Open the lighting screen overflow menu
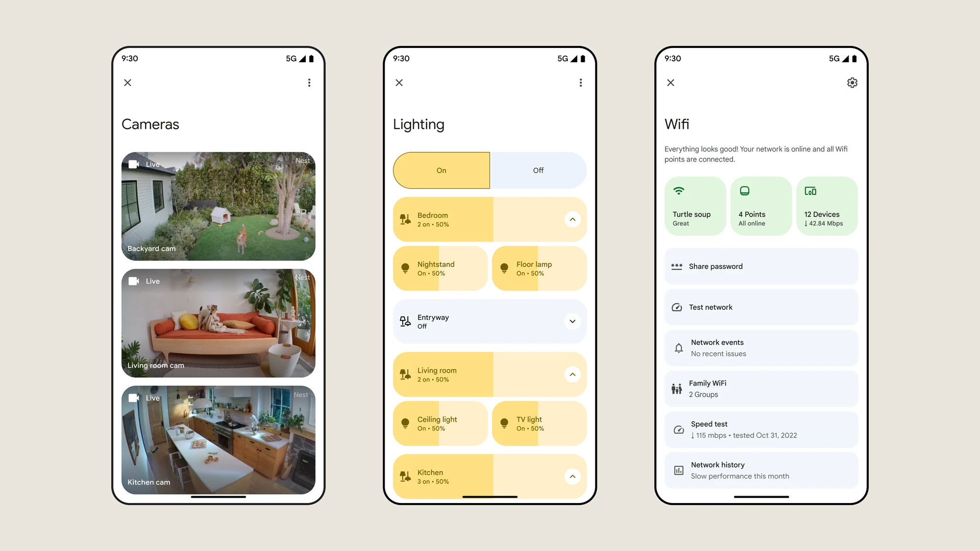The width and height of the screenshot is (980, 551). tap(580, 82)
